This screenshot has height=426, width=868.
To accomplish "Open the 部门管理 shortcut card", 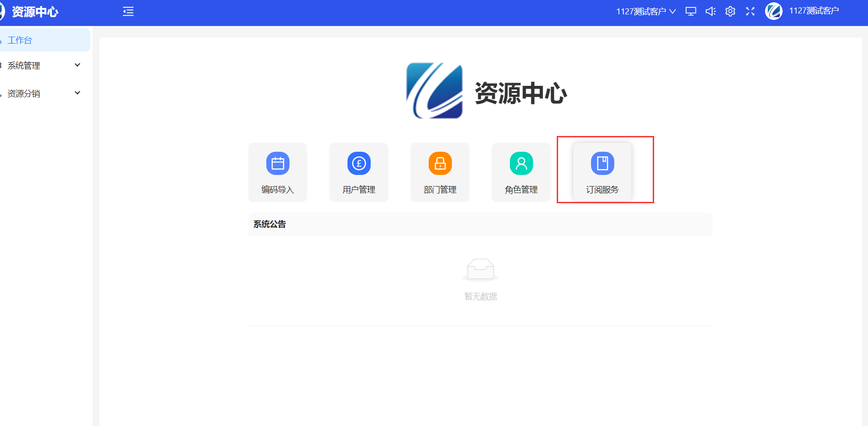I will coord(440,172).
